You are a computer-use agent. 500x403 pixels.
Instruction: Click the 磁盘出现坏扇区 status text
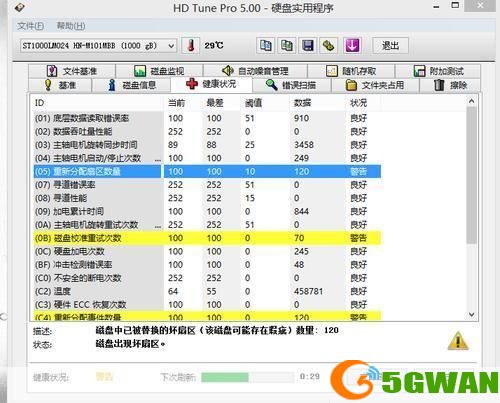click(130, 344)
